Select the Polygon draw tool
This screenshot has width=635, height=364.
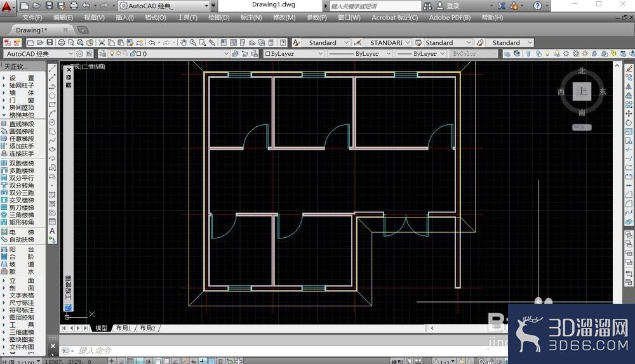pos(52,96)
